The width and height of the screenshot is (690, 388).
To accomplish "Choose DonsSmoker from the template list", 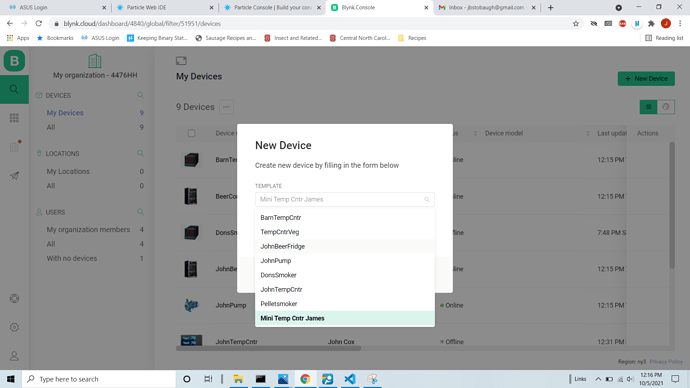I will point(345,275).
